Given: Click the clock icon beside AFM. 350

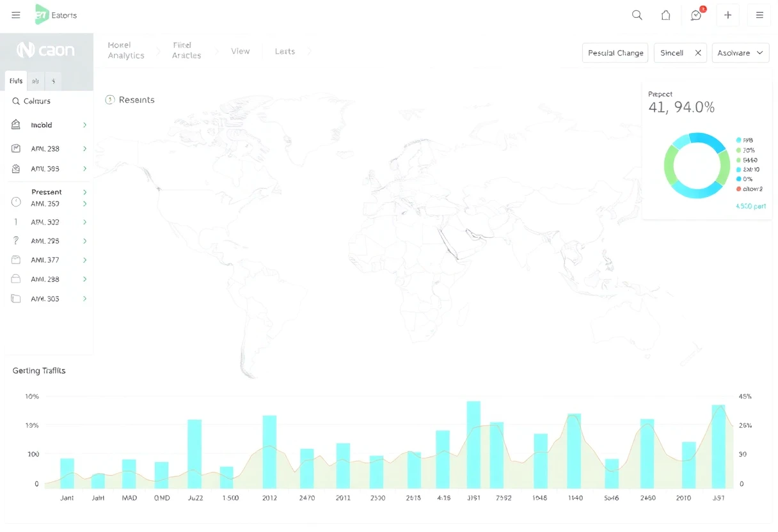Looking at the screenshot, I should (x=17, y=202).
